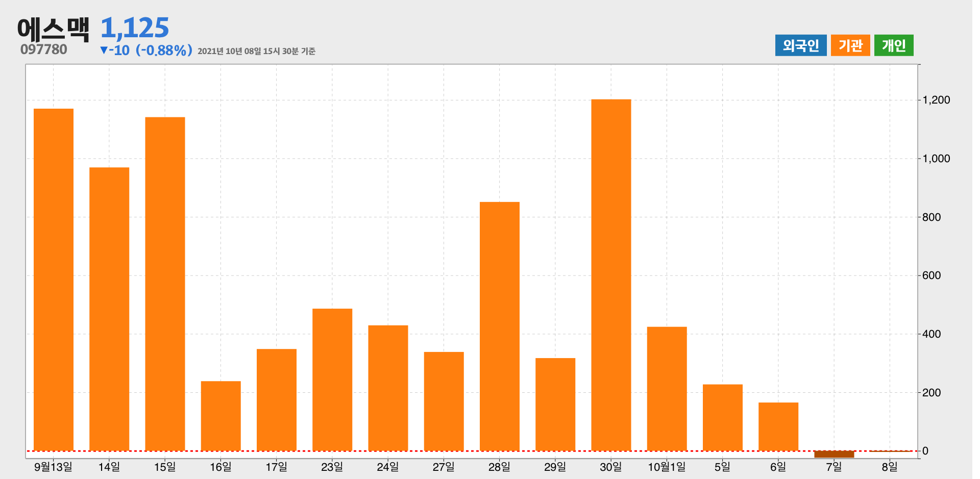Click the 23일 x-axis label
The image size is (980, 479).
[x=332, y=467]
